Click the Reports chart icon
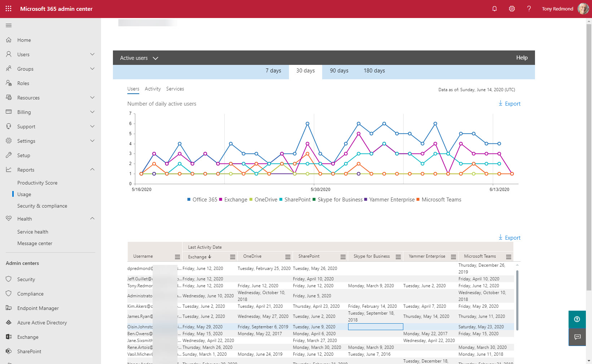The height and width of the screenshot is (364, 592). [x=9, y=170]
